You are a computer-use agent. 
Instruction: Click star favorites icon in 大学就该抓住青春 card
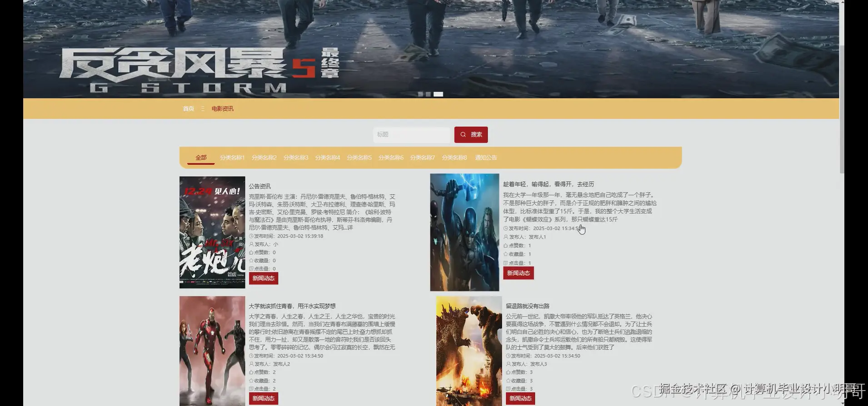click(251, 381)
